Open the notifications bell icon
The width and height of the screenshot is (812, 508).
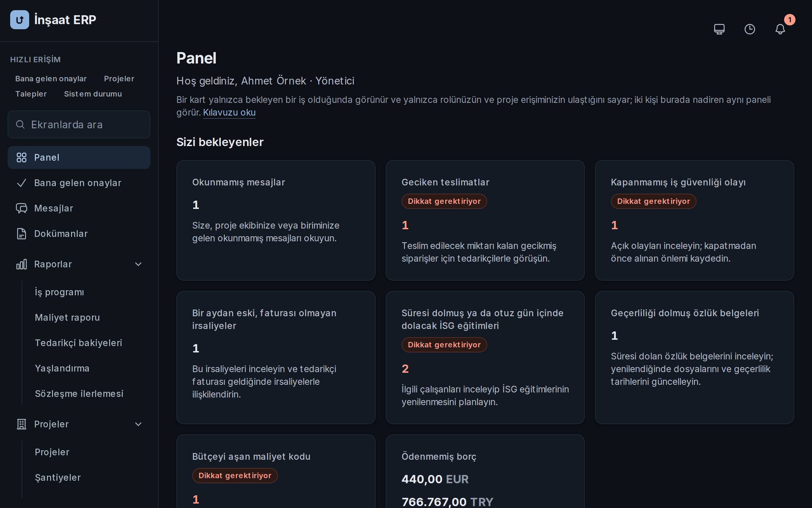click(x=780, y=29)
